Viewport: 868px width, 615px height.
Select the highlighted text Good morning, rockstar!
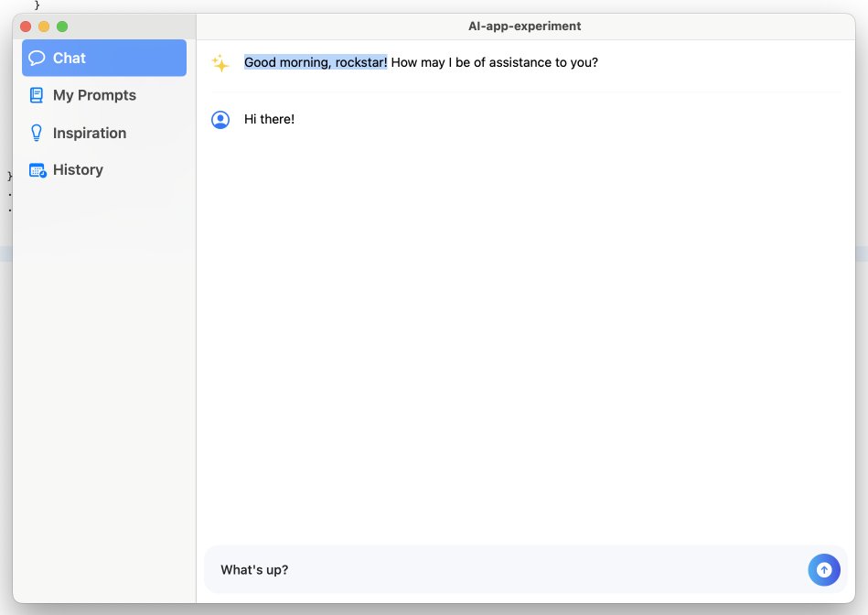(x=316, y=62)
